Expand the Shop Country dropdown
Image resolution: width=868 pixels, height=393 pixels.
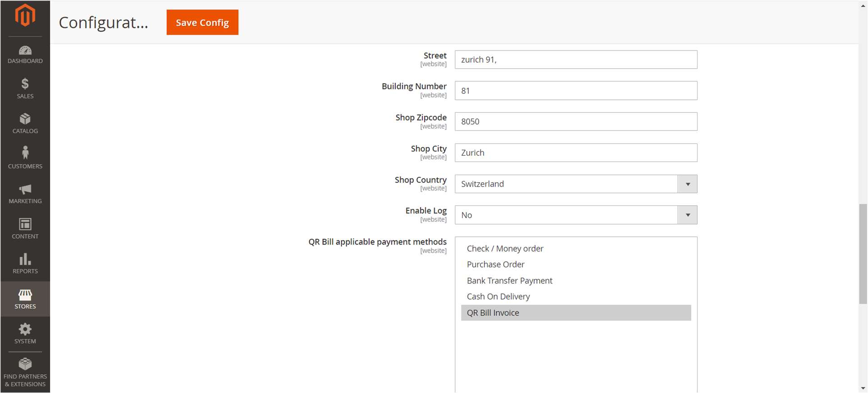[x=687, y=184]
